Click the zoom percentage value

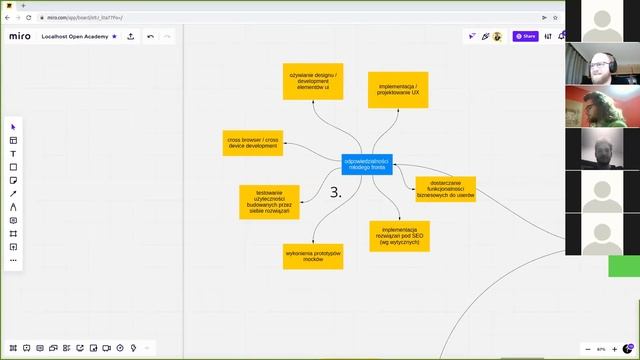pyautogui.click(x=601, y=349)
